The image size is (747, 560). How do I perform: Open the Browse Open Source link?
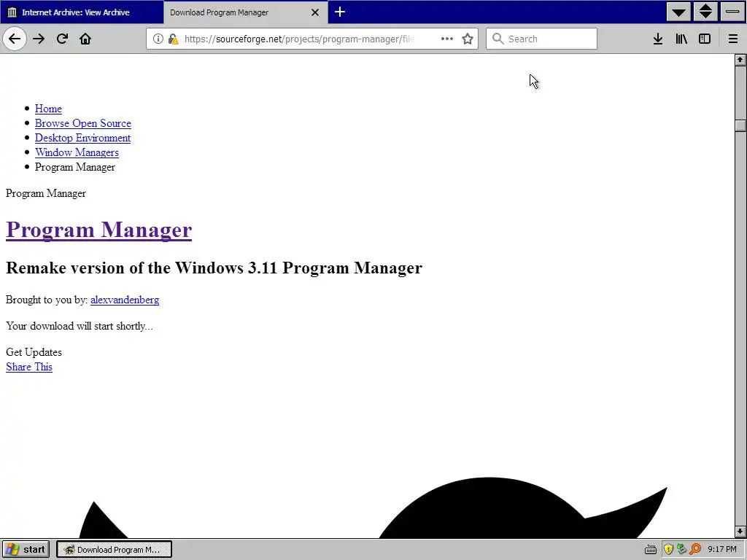(x=83, y=123)
